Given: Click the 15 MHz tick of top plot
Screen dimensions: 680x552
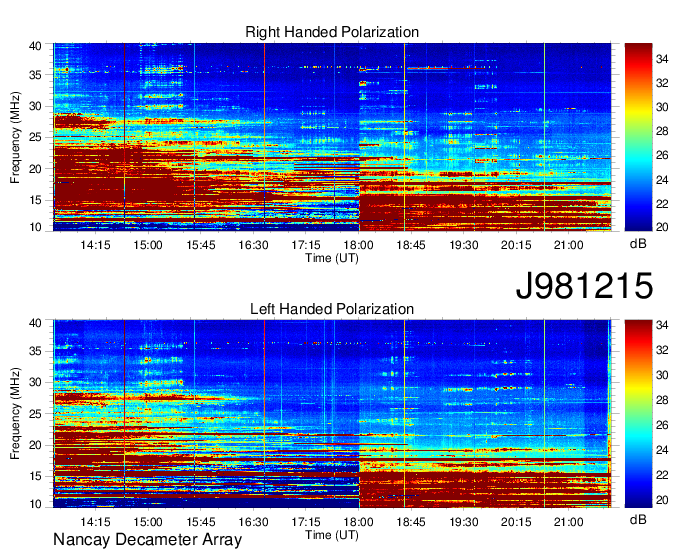Looking at the screenshot, I should tap(35, 200).
